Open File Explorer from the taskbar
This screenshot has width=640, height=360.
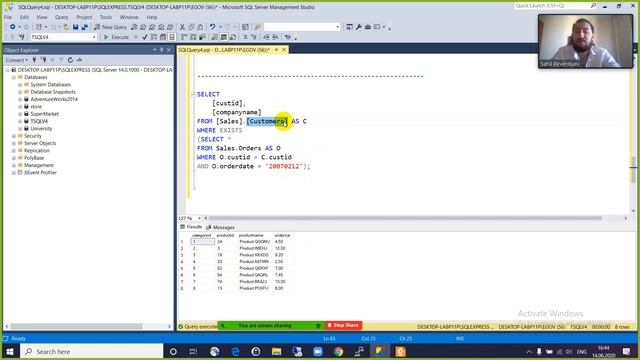(x=276, y=351)
